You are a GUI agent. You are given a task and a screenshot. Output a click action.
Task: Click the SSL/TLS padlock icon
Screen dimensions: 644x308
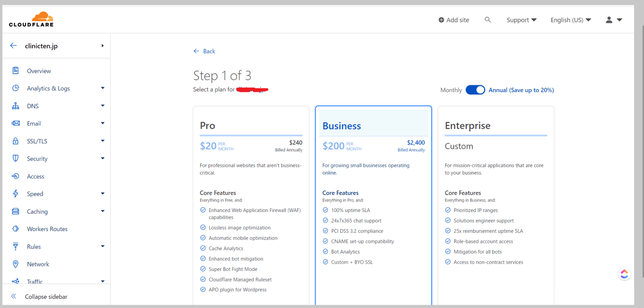pyautogui.click(x=15, y=141)
